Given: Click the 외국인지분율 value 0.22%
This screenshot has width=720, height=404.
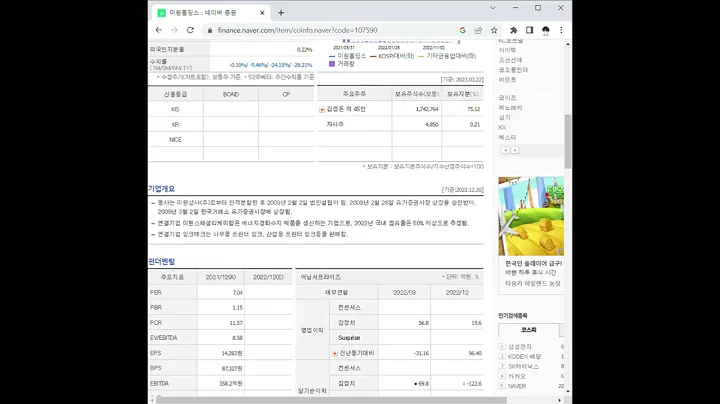Looking at the screenshot, I should click(x=304, y=50).
